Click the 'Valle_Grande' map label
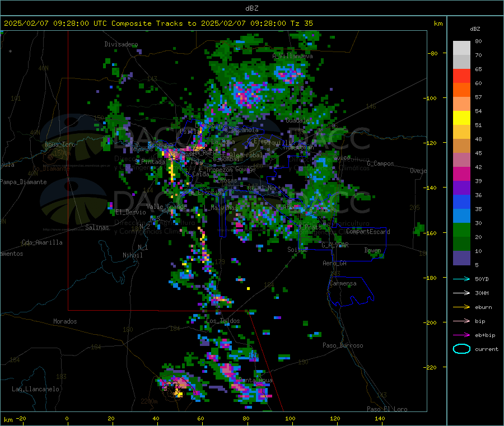The height and width of the screenshot is (426, 504). tap(166, 207)
